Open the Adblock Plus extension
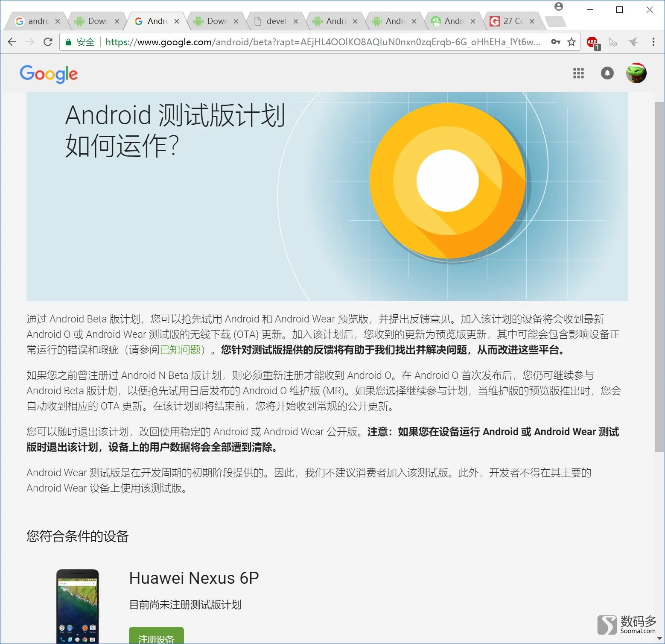This screenshot has width=665, height=644. (593, 42)
